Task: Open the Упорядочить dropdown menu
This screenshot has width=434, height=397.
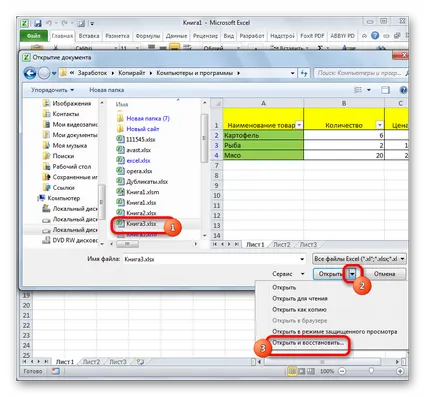Action: pos(52,90)
